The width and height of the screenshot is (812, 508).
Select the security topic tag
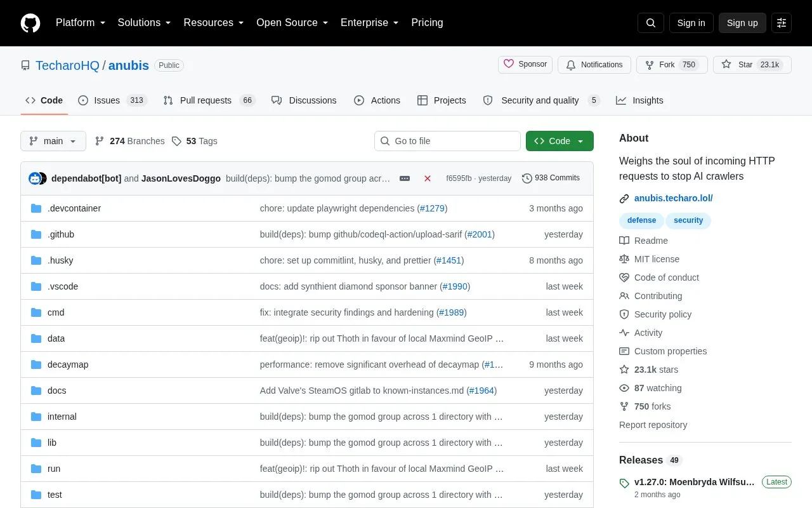point(688,220)
